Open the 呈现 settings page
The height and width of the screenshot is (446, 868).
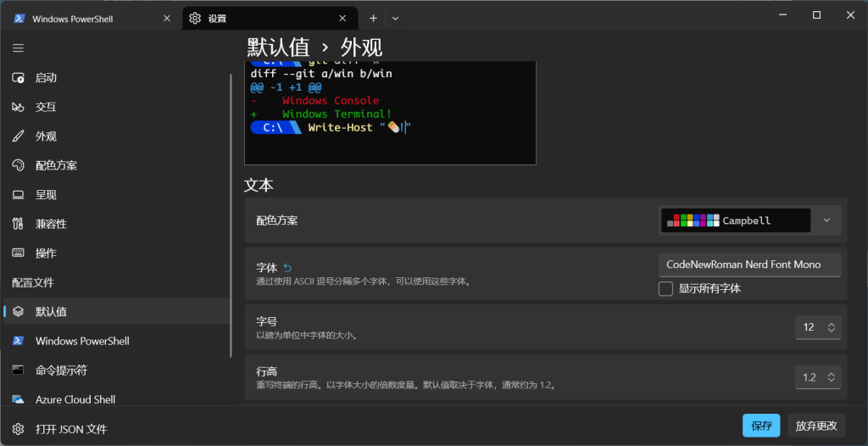tap(116, 195)
